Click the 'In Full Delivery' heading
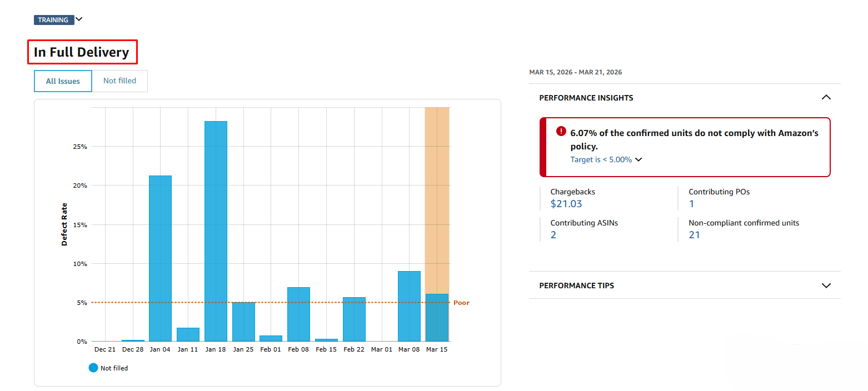 tap(82, 52)
